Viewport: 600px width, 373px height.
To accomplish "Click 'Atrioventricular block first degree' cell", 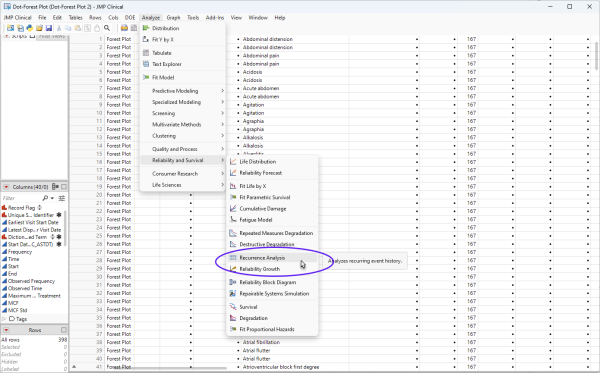I will pyautogui.click(x=281, y=367).
